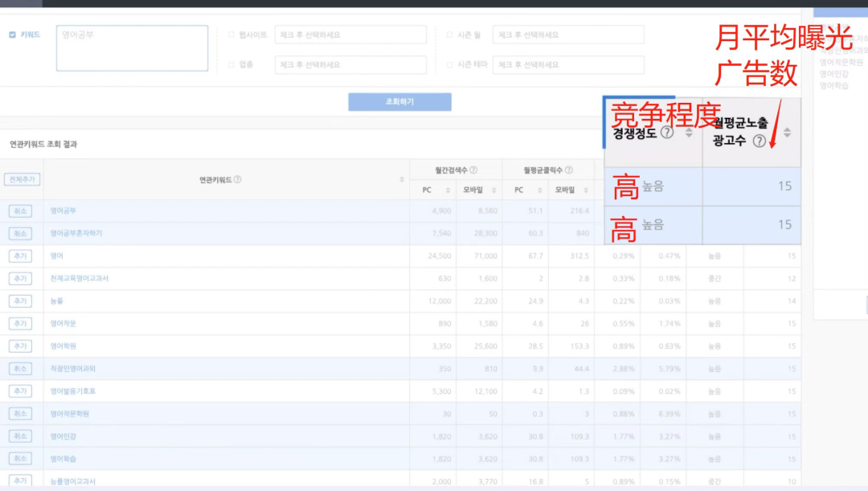The height and width of the screenshot is (491, 868).
Task: Select 영어인강 in the right side panel
Action: point(833,74)
